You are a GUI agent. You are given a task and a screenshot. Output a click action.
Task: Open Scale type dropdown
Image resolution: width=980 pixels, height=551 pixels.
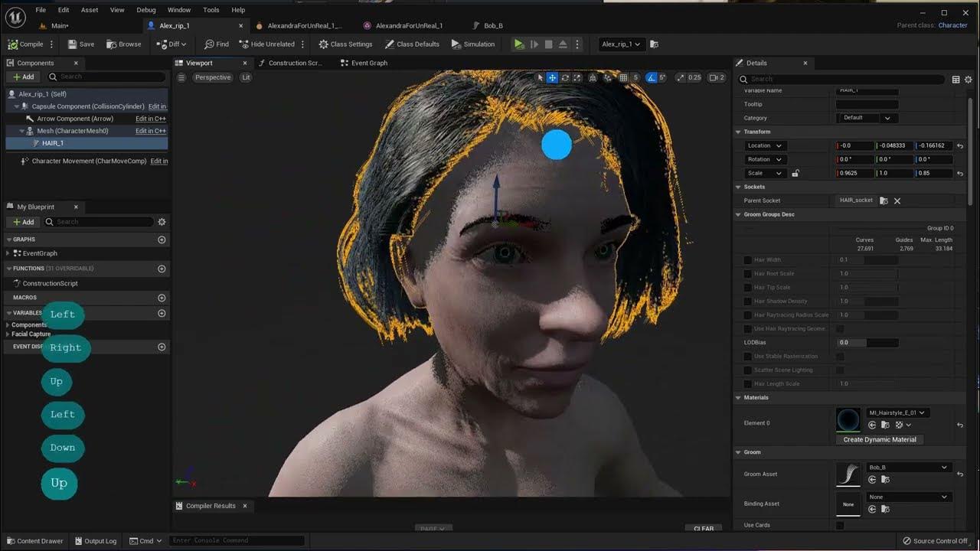[765, 173]
